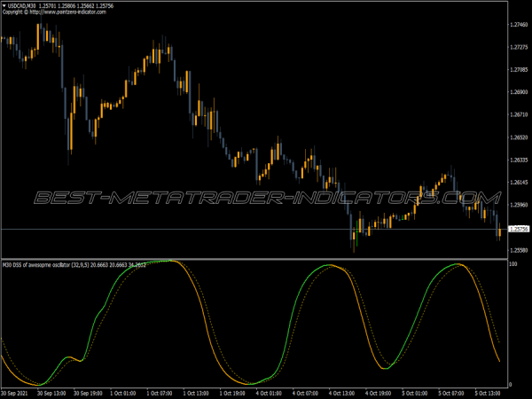Click the 4 Oct 13:00 time label

click(x=341, y=393)
